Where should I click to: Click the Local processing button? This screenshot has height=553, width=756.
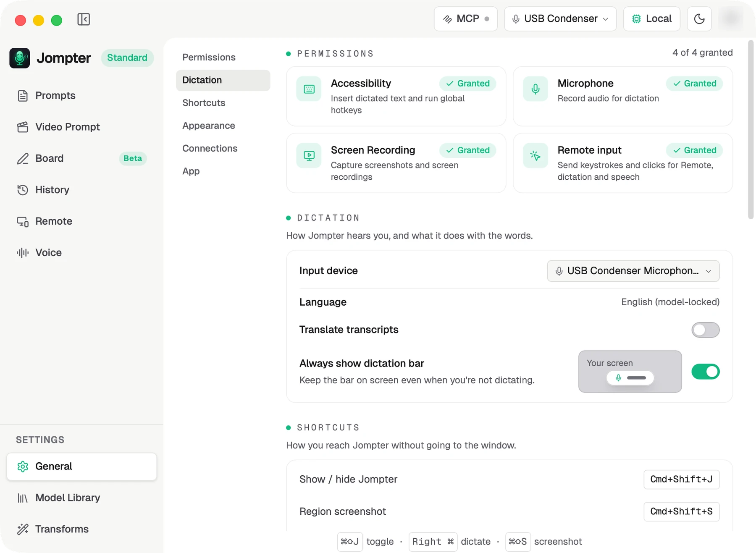pos(652,19)
